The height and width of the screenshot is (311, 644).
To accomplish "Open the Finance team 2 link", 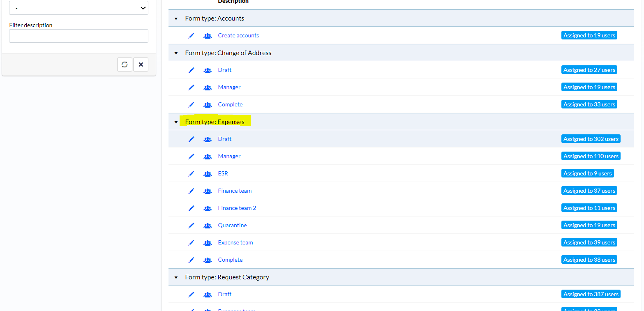I will pos(237,208).
